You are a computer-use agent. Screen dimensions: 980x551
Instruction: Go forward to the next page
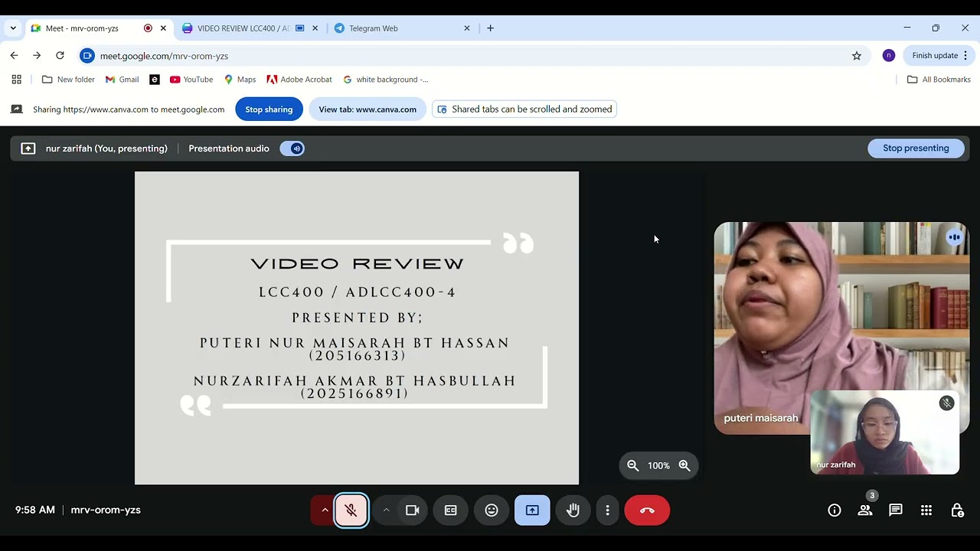[x=37, y=56]
